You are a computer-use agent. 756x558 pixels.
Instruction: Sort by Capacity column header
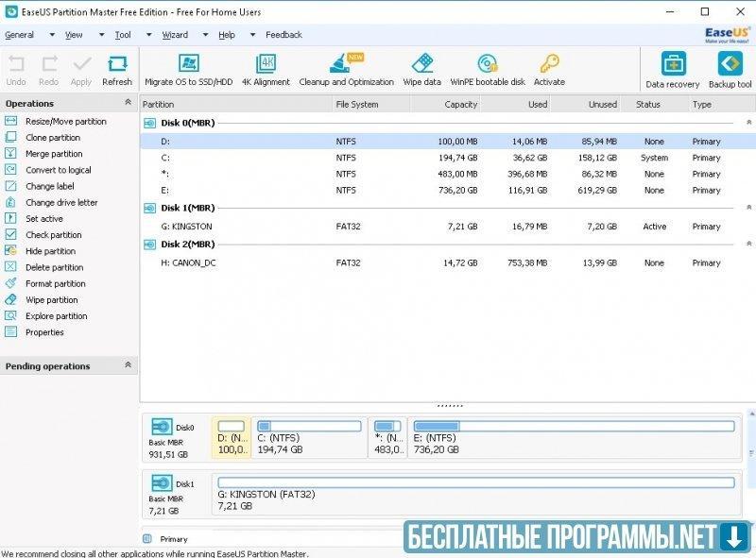pyautogui.click(x=445, y=104)
